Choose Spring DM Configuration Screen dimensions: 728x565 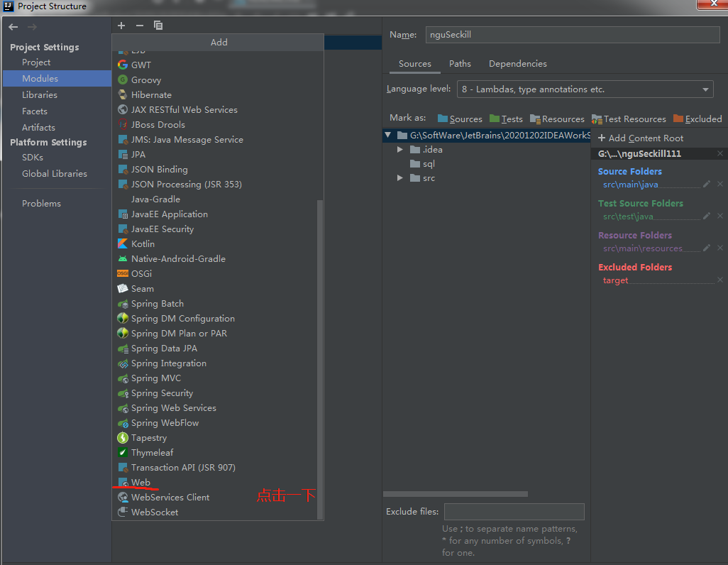point(218,318)
